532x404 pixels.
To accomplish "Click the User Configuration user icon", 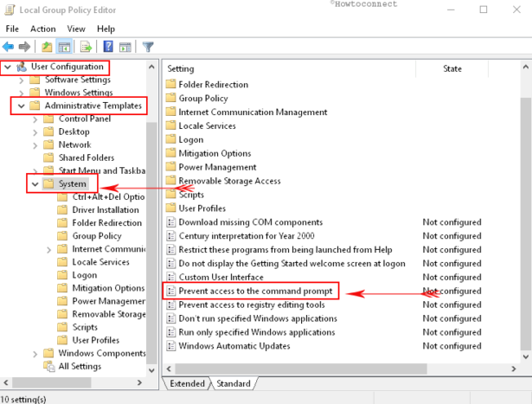I will pyautogui.click(x=22, y=67).
